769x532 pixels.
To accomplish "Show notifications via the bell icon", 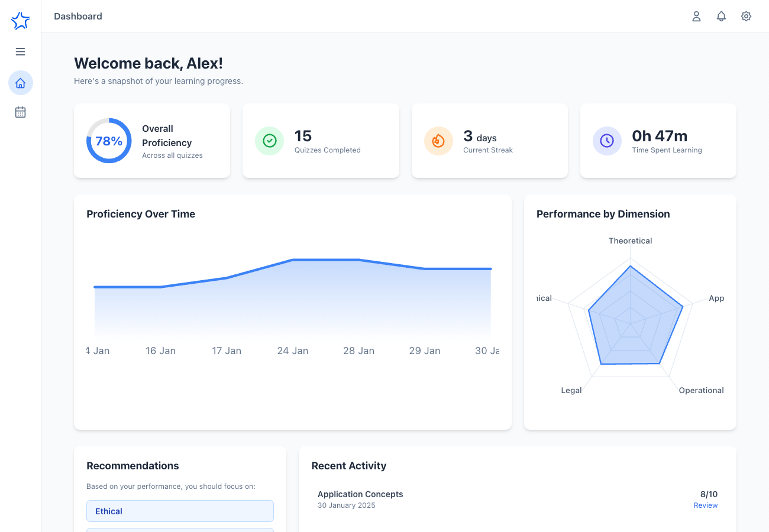I will point(721,17).
